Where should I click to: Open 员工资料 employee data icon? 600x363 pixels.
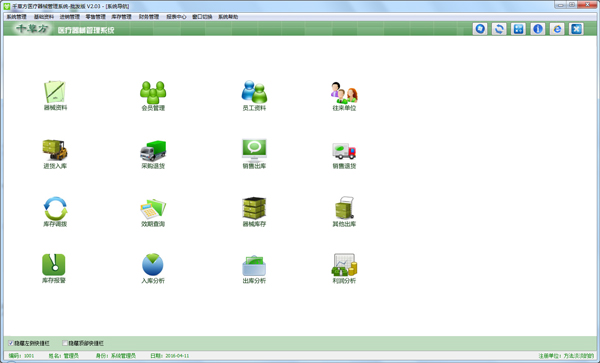click(x=254, y=92)
